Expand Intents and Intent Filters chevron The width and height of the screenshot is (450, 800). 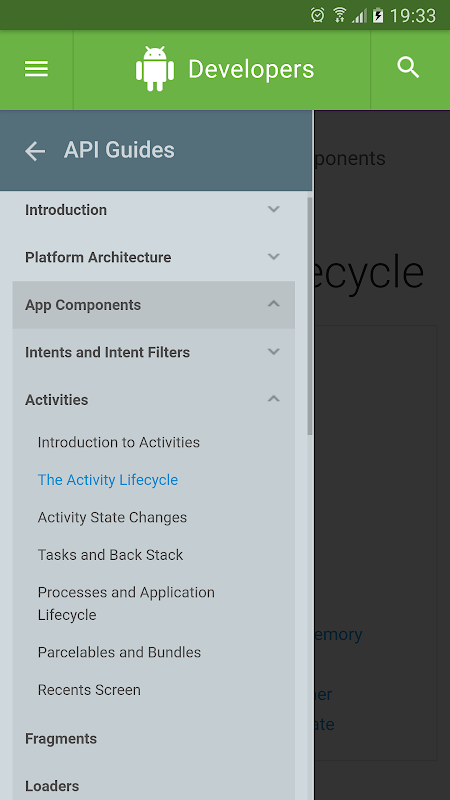274,352
